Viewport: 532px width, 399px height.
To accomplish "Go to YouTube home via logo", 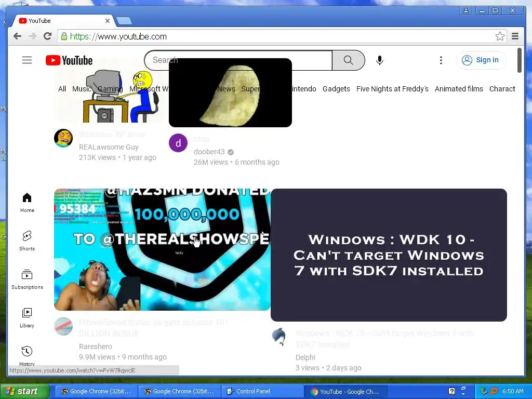I will pos(69,60).
